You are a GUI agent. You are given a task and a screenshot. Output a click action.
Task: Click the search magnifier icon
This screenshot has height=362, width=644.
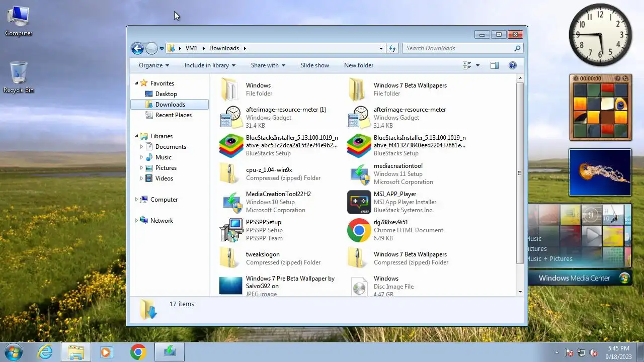click(x=517, y=48)
